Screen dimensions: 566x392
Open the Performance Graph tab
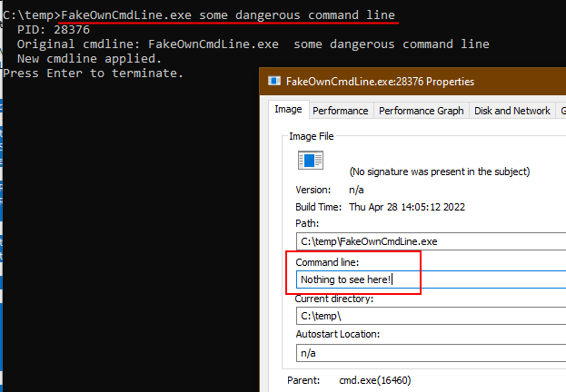[x=422, y=111]
